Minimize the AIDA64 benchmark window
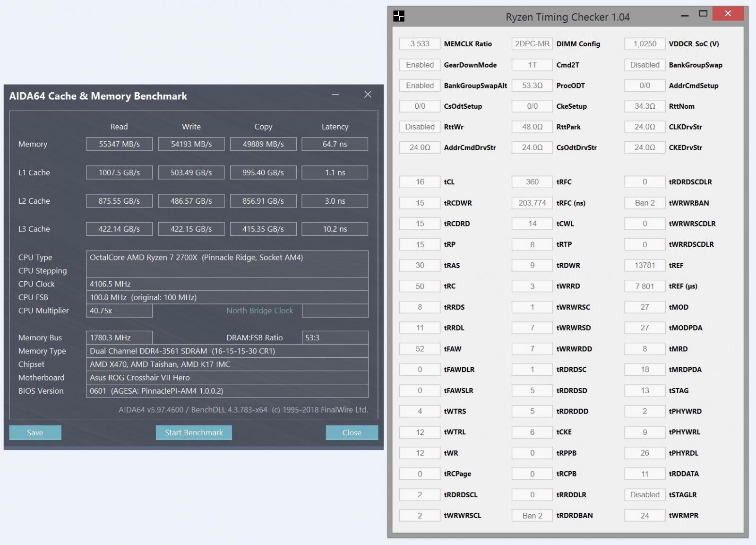The width and height of the screenshot is (756, 545). pyautogui.click(x=335, y=95)
